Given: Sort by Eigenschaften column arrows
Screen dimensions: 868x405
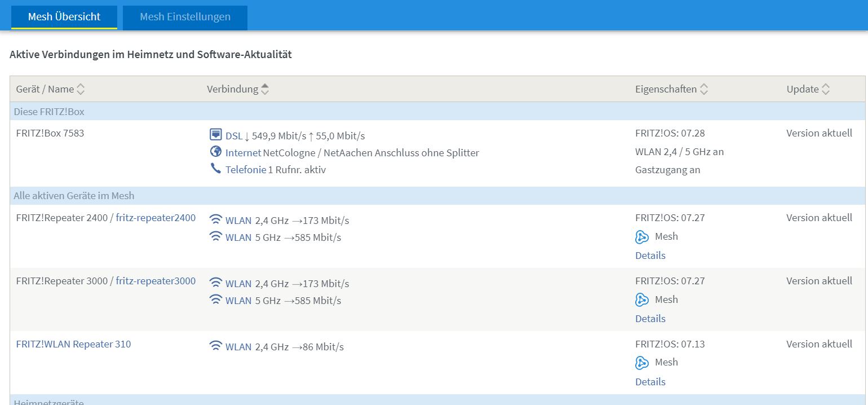Looking at the screenshot, I should click(x=704, y=89).
